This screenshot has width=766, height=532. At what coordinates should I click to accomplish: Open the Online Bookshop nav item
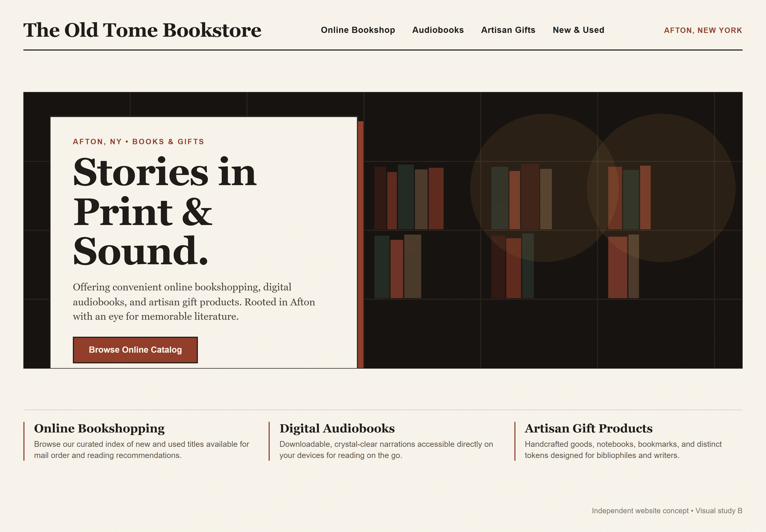click(358, 30)
